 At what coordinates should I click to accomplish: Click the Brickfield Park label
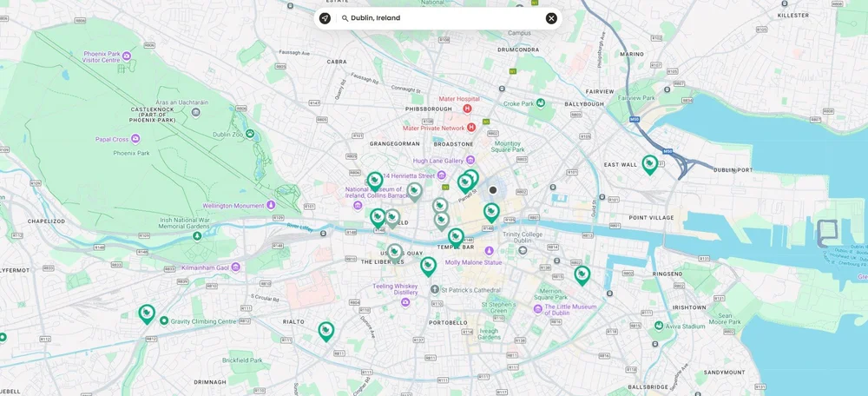pos(242,360)
